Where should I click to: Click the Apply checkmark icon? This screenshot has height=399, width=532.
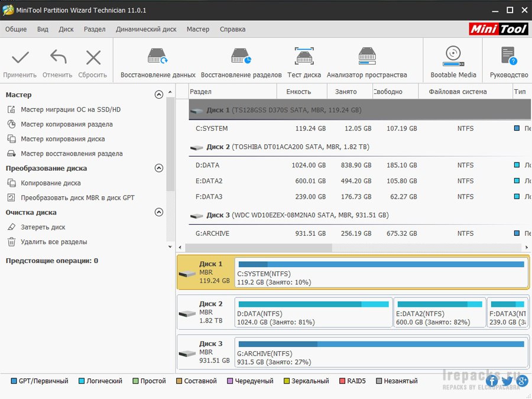click(20, 57)
